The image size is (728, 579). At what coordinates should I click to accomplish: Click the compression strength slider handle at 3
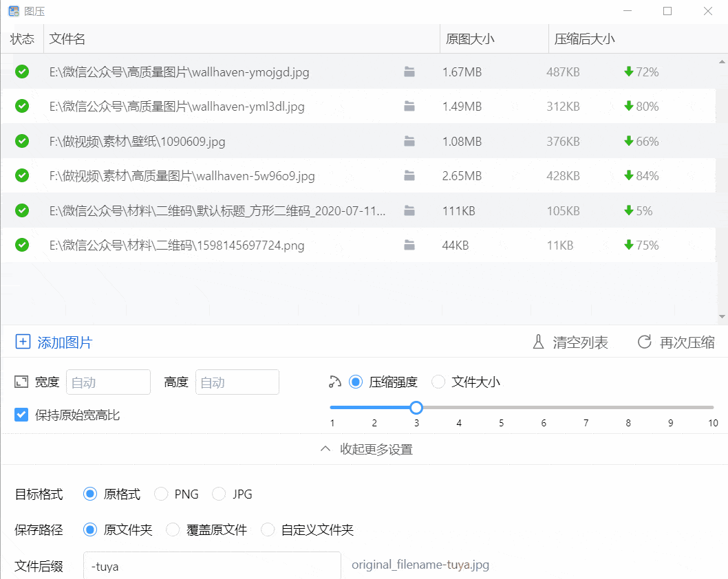pyautogui.click(x=416, y=407)
